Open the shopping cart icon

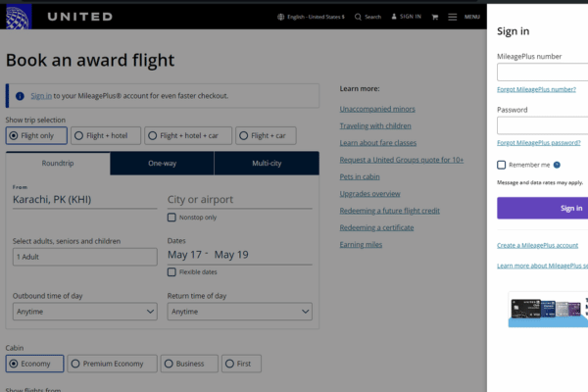(434, 17)
